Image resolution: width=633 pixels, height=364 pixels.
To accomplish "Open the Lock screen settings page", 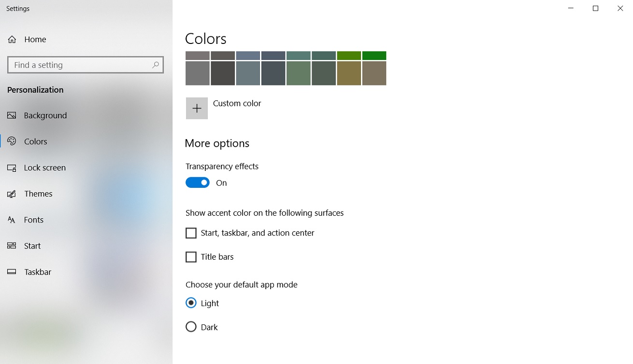I will pos(86,168).
